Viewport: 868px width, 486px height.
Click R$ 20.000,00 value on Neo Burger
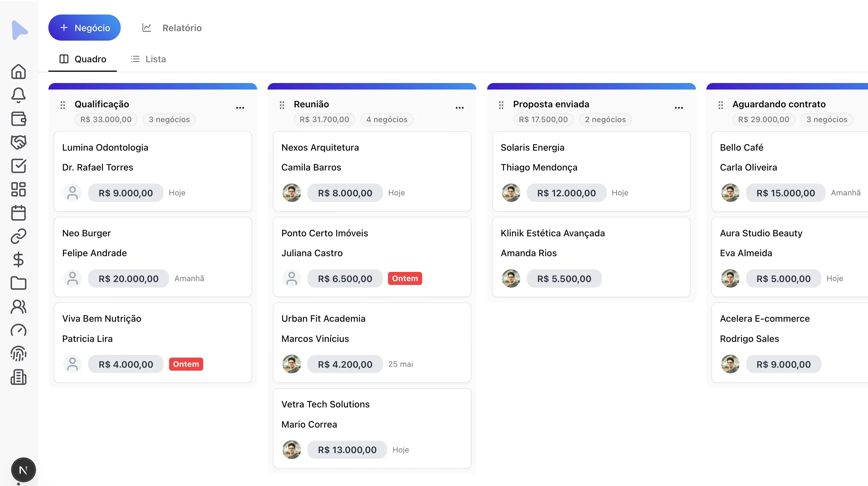click(x=128, y=278)
